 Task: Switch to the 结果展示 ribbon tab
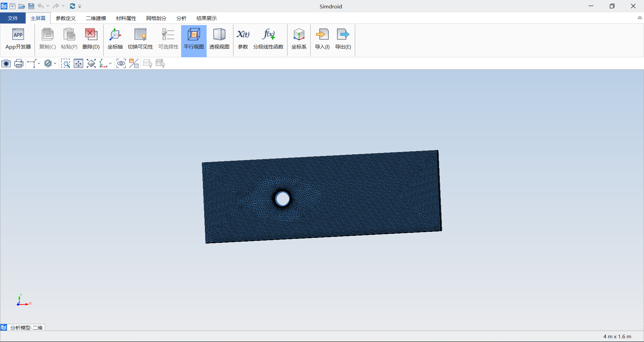coord(207,18)
